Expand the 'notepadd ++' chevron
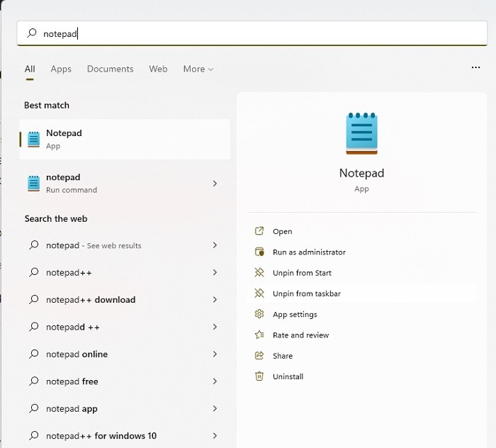 pyautogui.click(x=215, y=327)
